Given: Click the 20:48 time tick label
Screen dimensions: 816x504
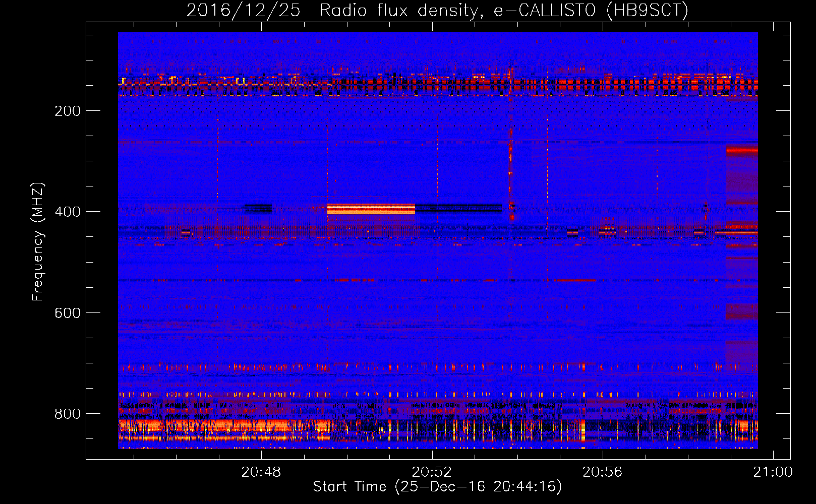Looking at the screenshot, I should pyautogui.click(x=261, y=472).
